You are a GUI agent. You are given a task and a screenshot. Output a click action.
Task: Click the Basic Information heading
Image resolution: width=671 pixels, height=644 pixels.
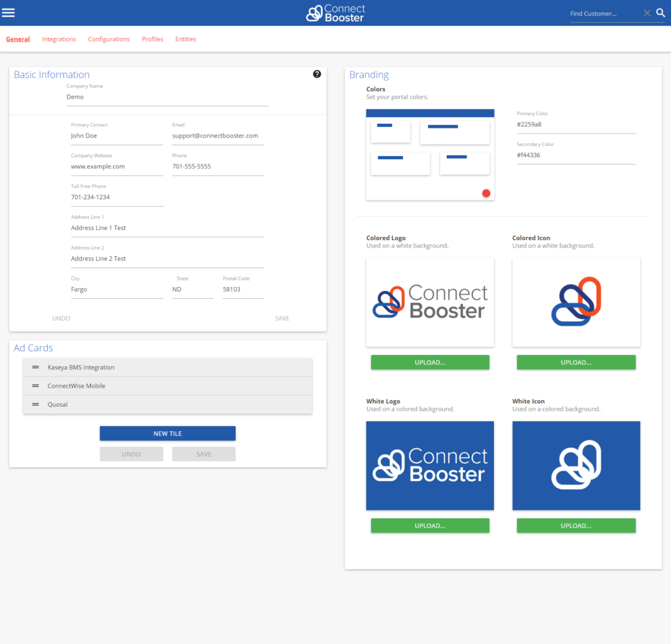point(52,75)
